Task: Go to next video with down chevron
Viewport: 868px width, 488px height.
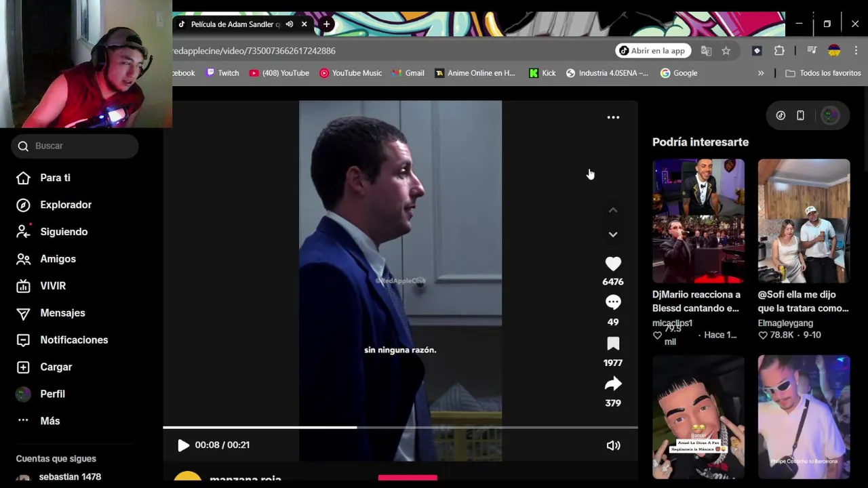Action: click(x=613, y=235)
